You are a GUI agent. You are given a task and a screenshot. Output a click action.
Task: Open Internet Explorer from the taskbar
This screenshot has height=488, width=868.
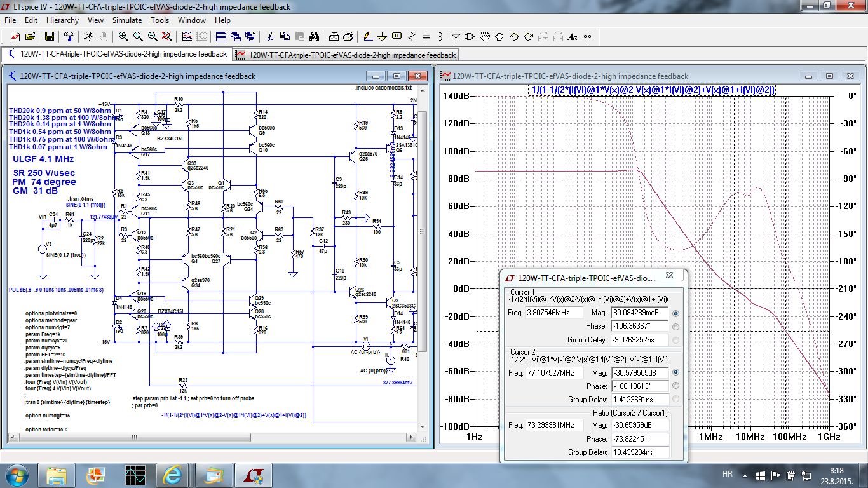[172, 475]
